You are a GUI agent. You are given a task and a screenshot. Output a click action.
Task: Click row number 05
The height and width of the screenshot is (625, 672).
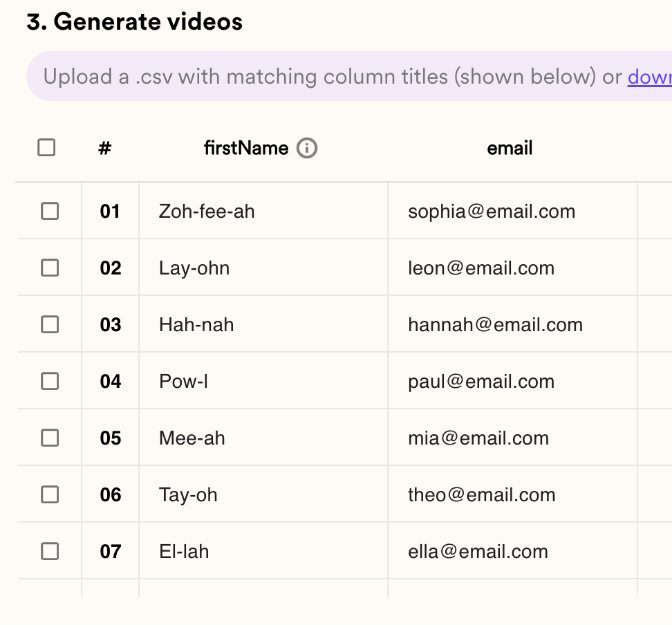(111, 438)
